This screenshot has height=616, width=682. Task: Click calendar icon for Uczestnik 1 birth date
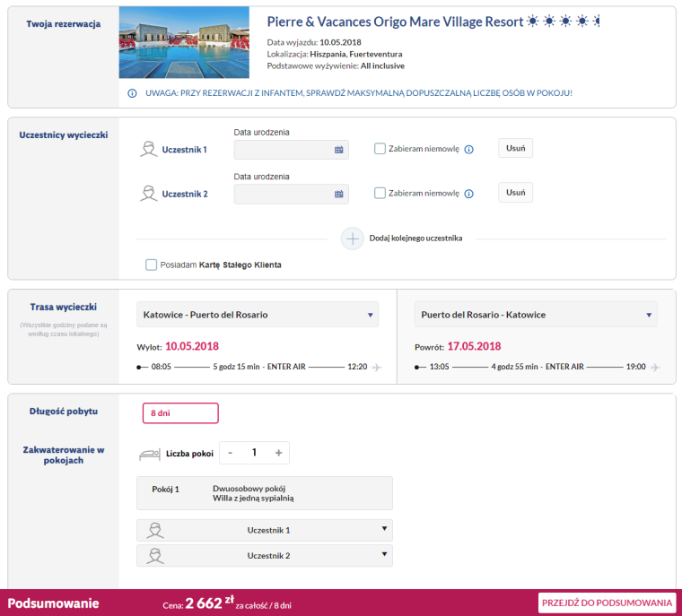click(339, 150)
